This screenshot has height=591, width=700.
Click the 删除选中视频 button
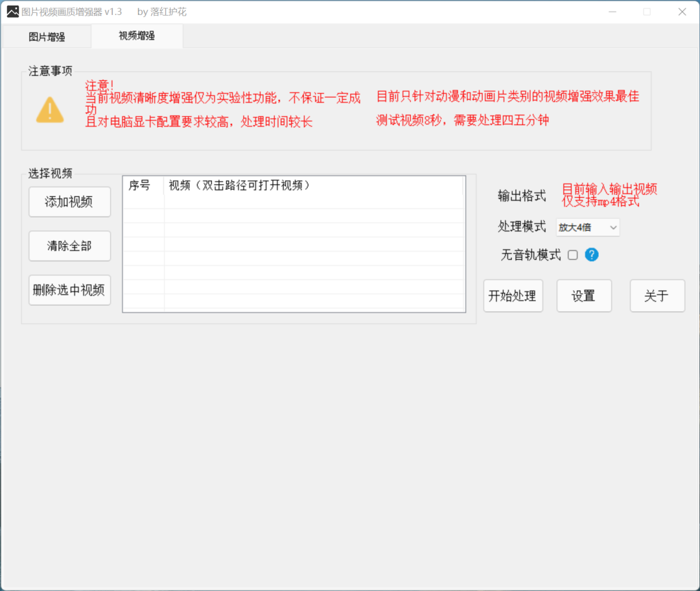pyautogui.click(x=69, y=290)
